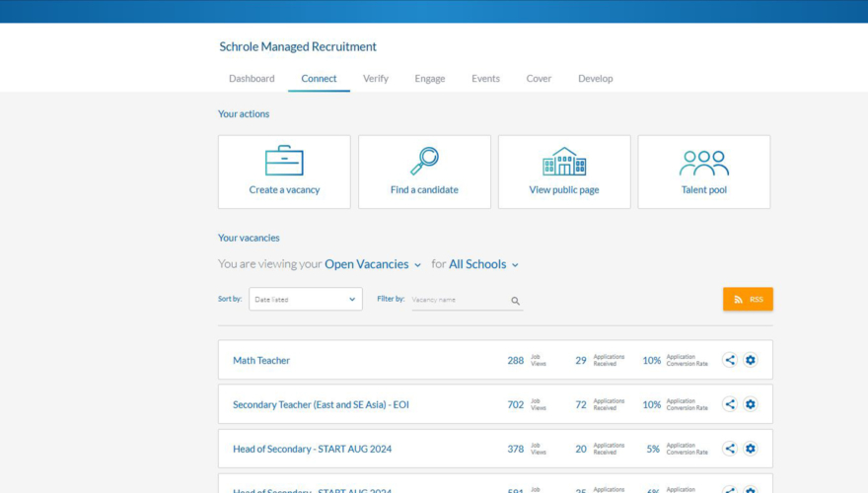The image size is (868, 493).
Task: Switch to the Verify tab
Action: (376, 79)
